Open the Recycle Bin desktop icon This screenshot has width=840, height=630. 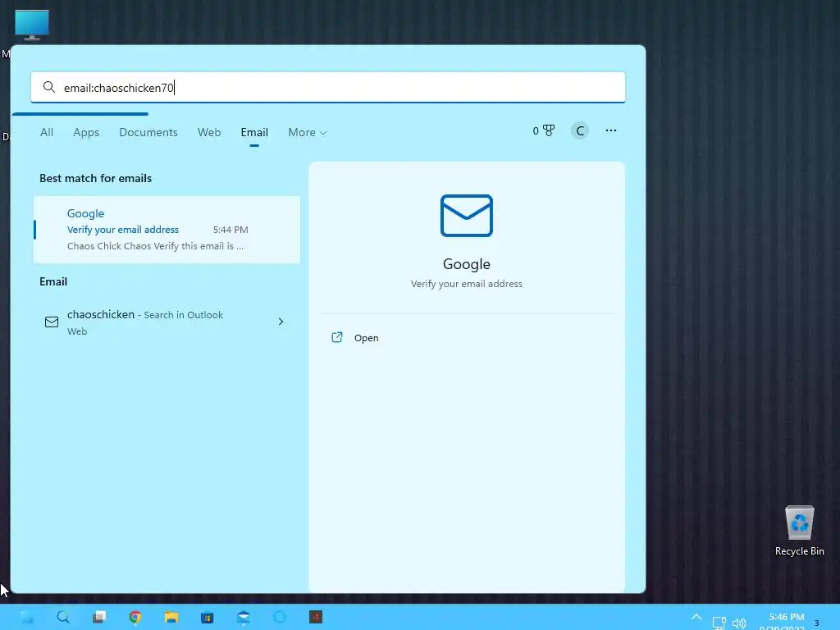coord(799,531)
